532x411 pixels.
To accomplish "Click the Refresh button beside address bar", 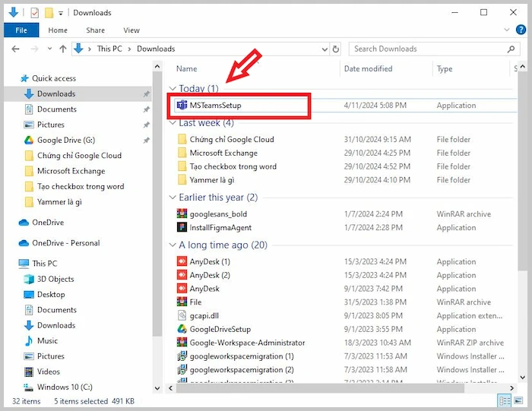I will coord(336,49).
